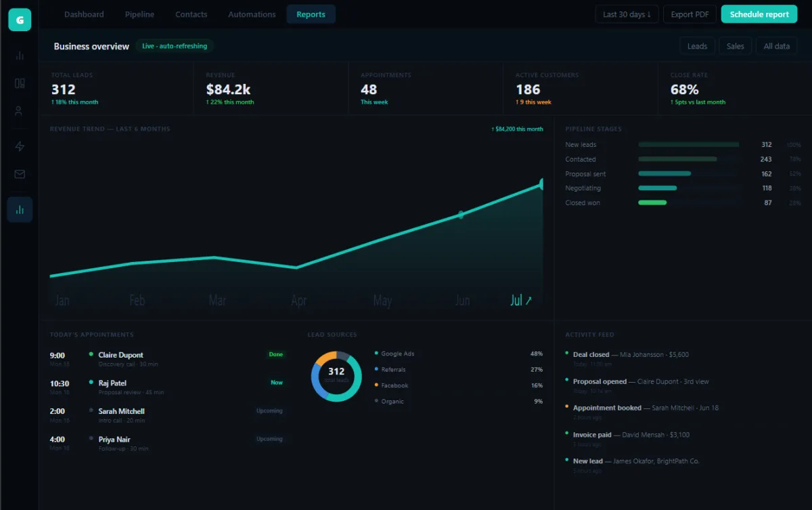
Task: Click the Total Leads 312 card
Action: tap(116, 89)
